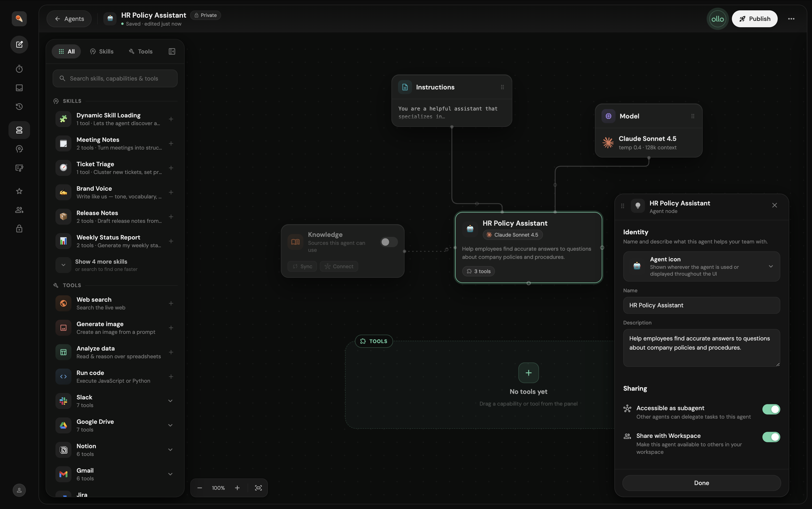Add the Run code tool with plus

click(171, 377)
